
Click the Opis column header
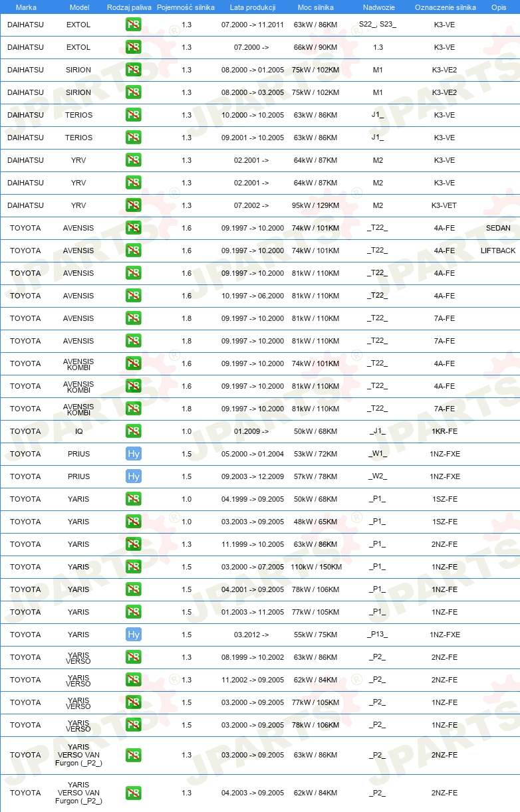click(x=498, y=7)
